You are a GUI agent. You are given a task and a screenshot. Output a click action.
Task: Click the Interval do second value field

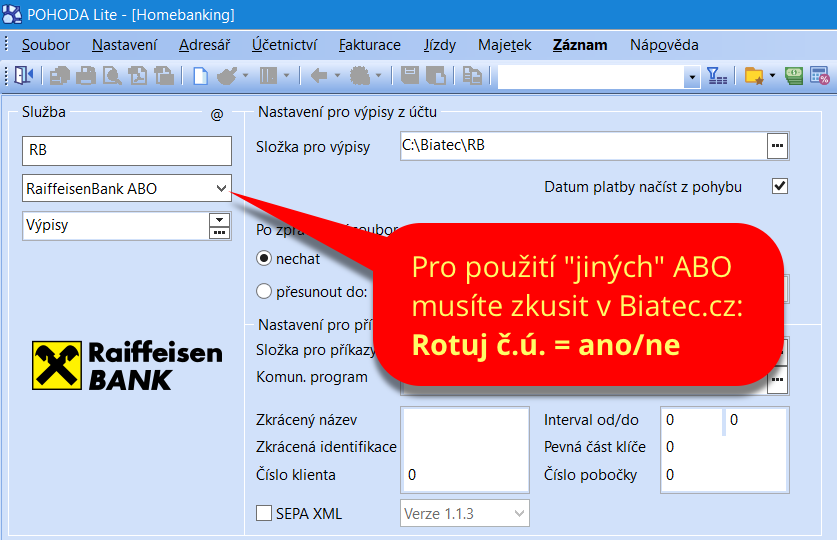click(756, 420)
